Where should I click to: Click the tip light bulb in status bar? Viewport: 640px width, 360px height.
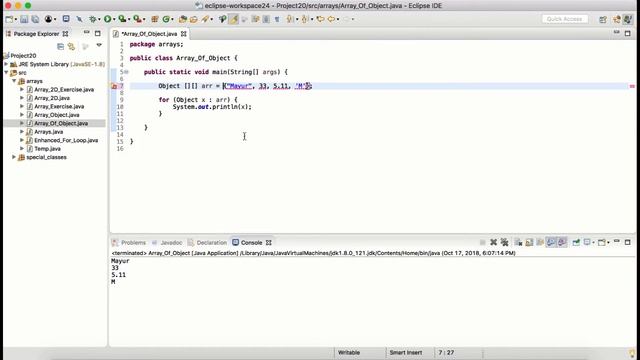632,353
